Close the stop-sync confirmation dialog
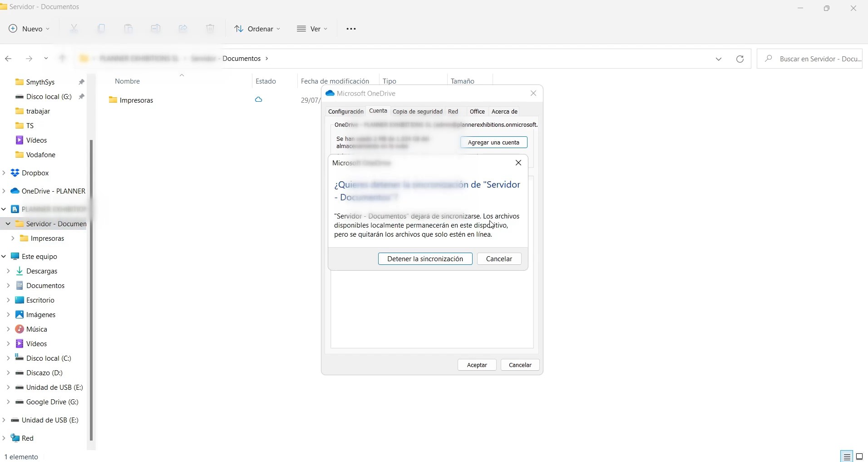 [518, 163]
